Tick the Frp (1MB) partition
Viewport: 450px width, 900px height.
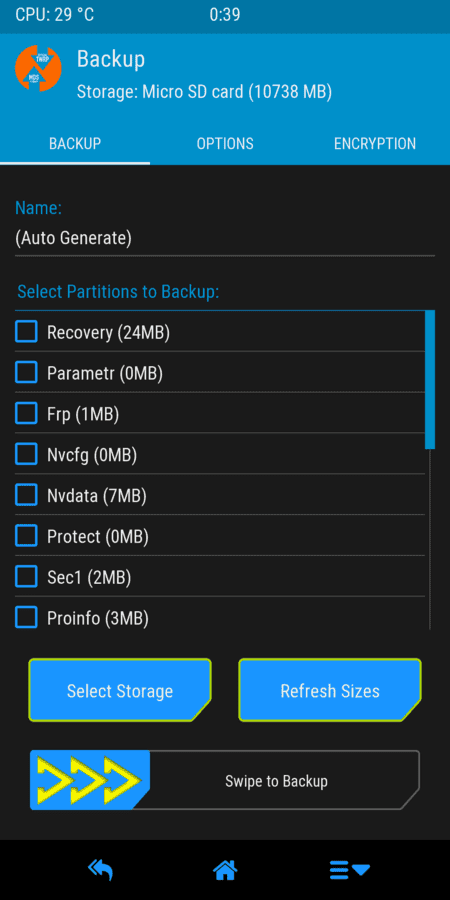[26, 413]
